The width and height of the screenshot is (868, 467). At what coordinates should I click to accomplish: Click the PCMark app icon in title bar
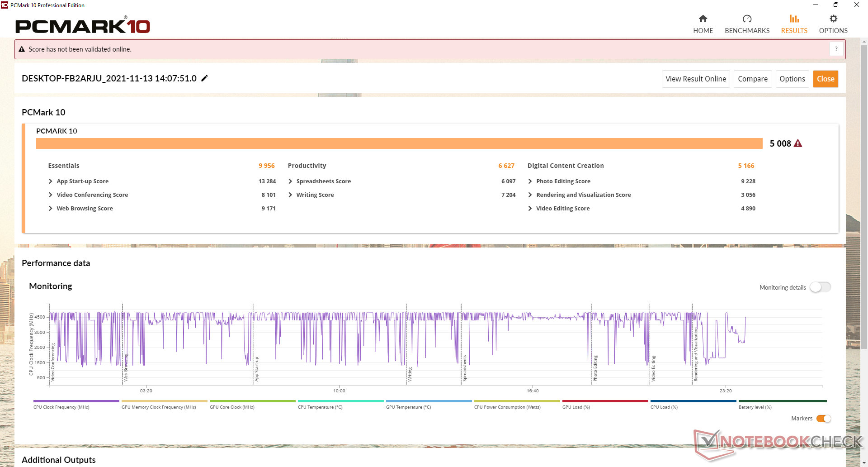pyautogui.click(x=5, y=5)
